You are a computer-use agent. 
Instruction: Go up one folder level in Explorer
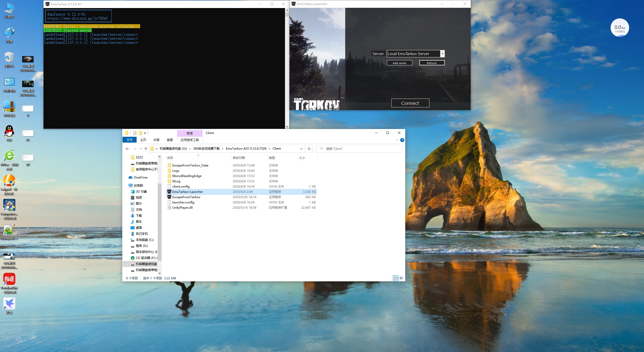click(146, 149)
